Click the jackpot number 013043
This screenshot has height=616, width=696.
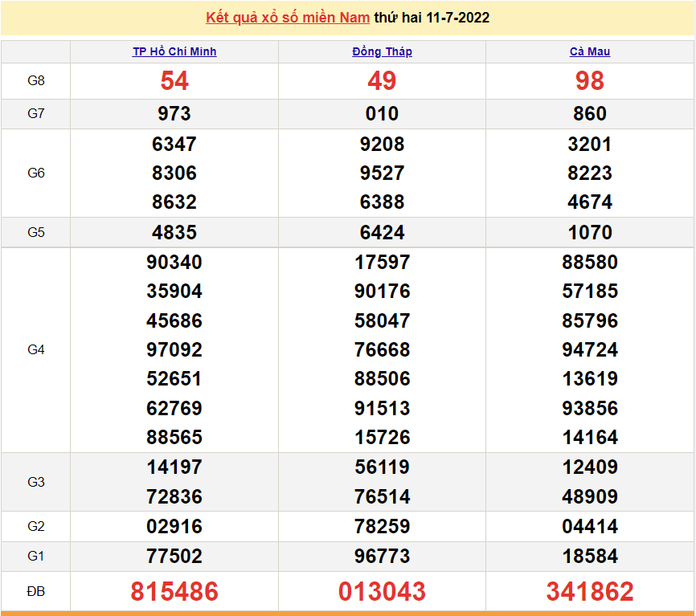coord(381,592)
